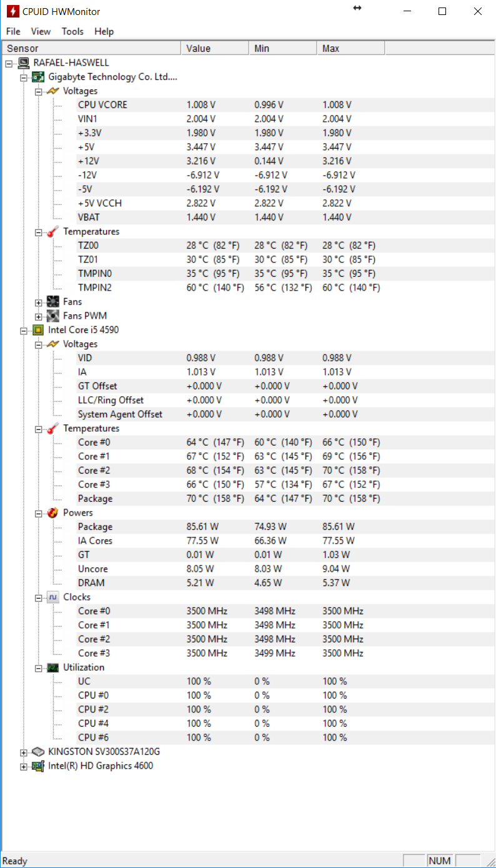Select the Intel Core i5 4590 chip icon
Image resolution: width=496 pixels, height=868 pixels.
click(x=38, y=330)
